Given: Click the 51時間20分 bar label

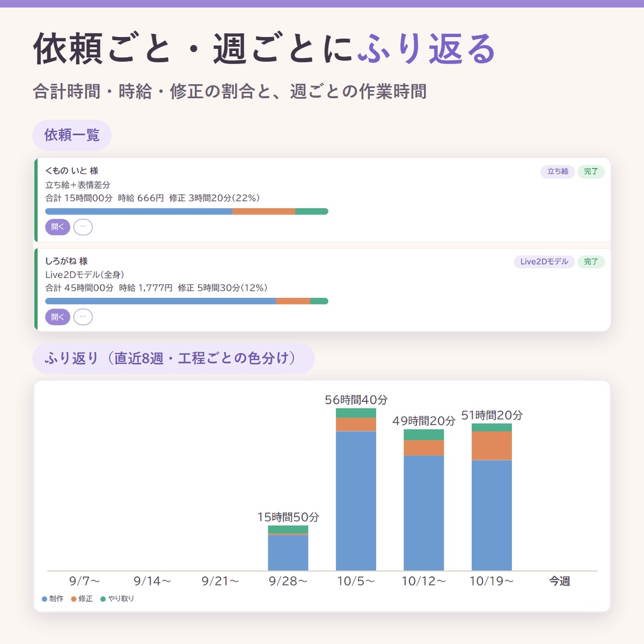Looking at the screenshot, I should pos(492,415).
